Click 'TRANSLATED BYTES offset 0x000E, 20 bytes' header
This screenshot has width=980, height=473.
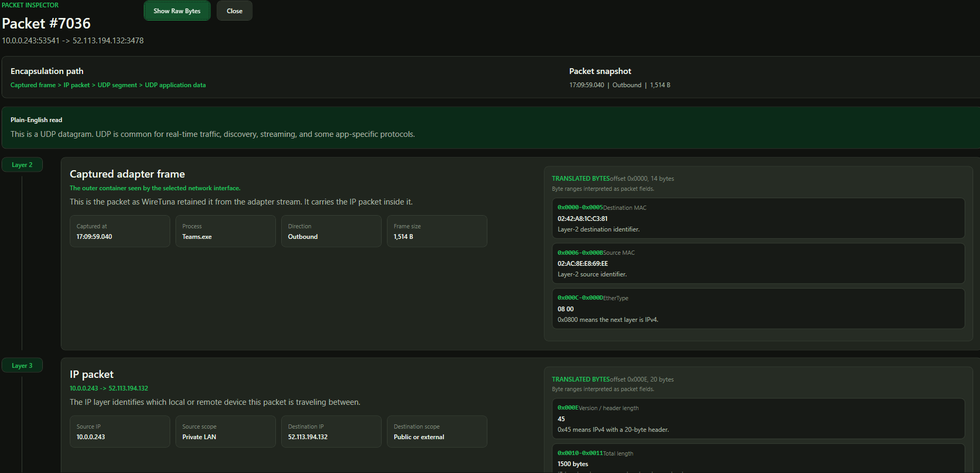click(x=613, y=379)
